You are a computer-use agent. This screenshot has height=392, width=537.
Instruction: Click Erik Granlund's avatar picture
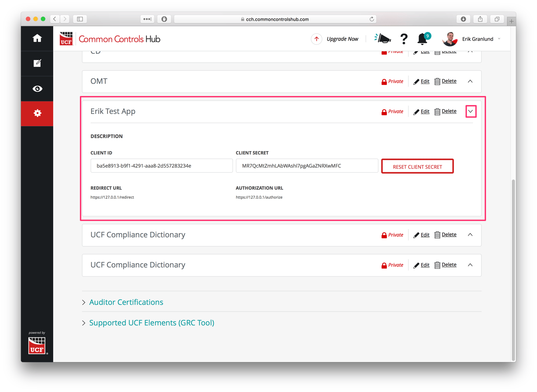[x=450, y=39]
